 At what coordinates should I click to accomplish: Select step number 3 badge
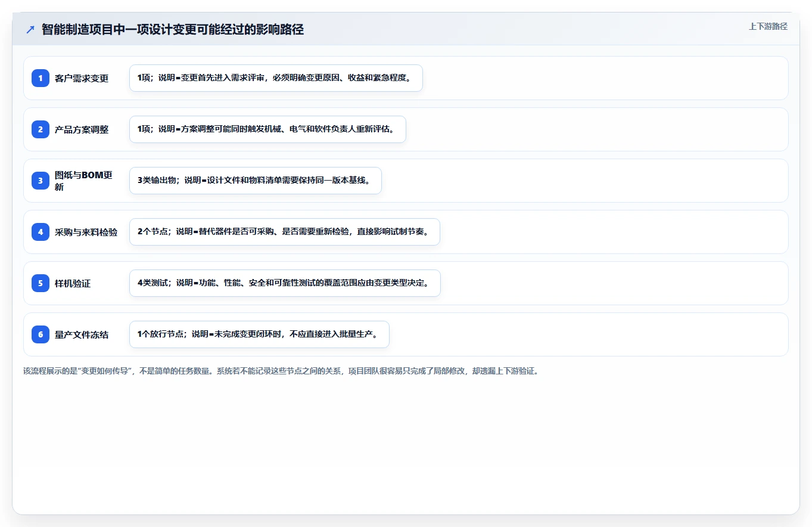point(41,181)
